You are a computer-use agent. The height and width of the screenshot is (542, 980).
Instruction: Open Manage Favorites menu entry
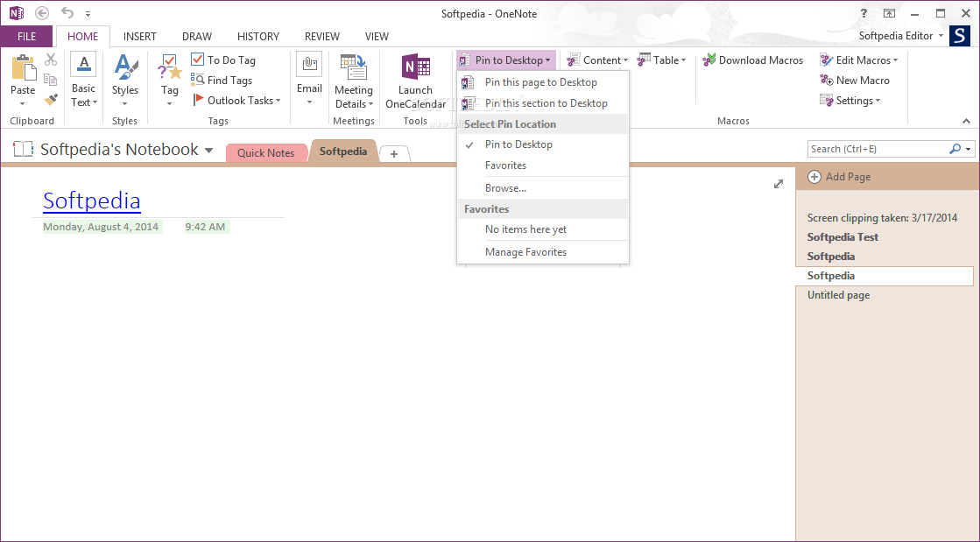click(x=542, y=252)
